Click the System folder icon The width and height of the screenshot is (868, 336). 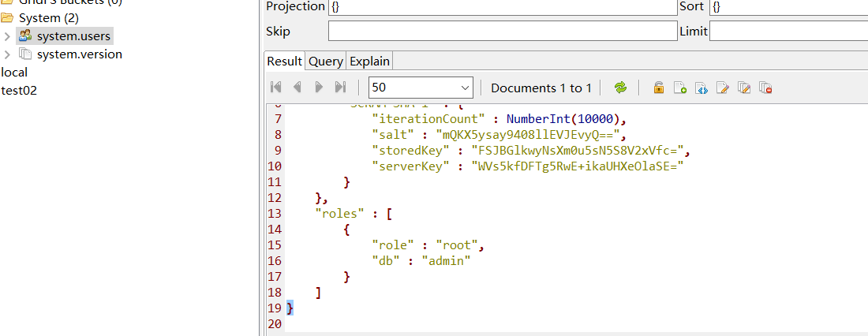[x=7, y=17]
